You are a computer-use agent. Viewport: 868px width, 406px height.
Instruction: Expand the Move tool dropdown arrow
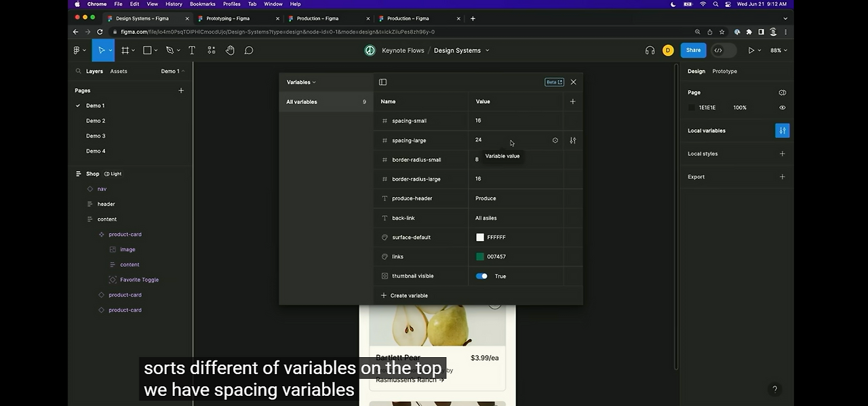coord(110,50)
